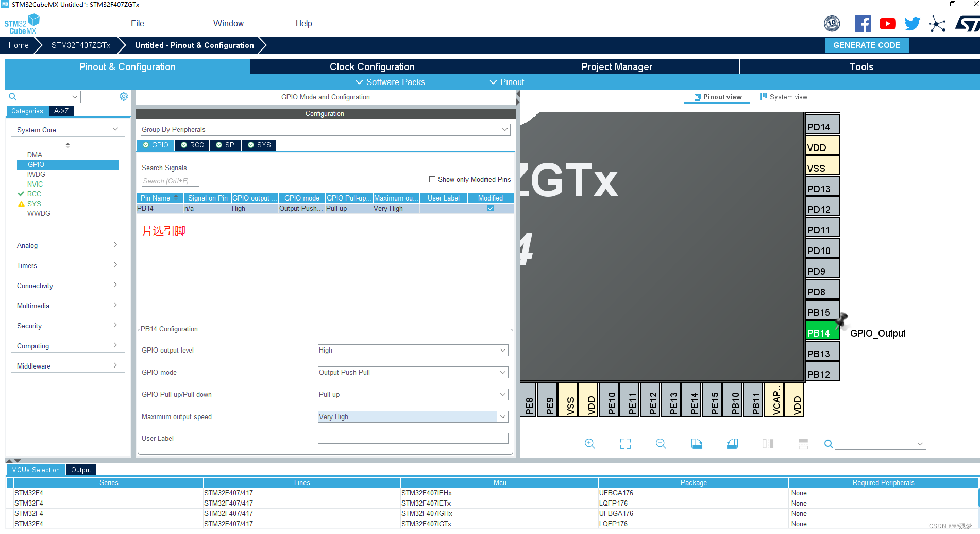Click the SYS warning triangle icon

click(21, 204)
